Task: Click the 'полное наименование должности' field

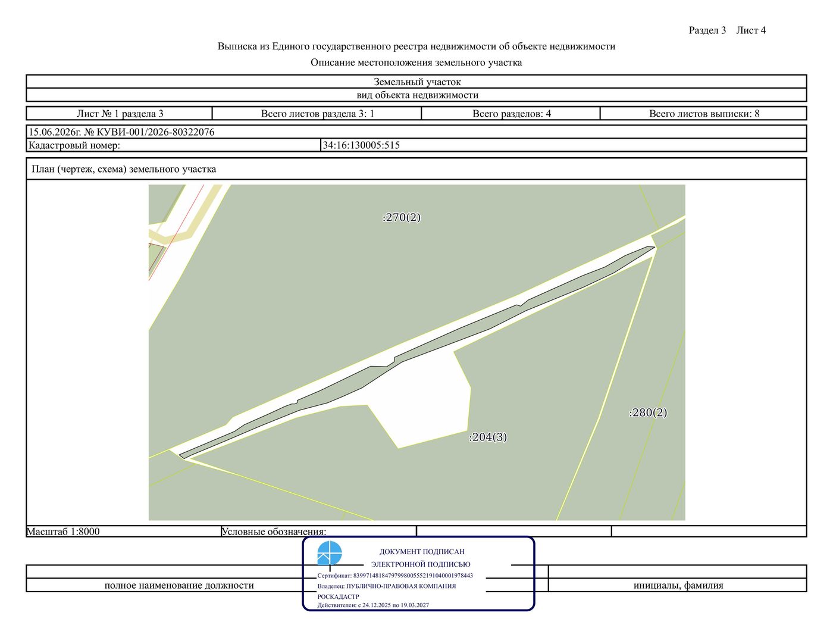Action: (x=179, y=585)
